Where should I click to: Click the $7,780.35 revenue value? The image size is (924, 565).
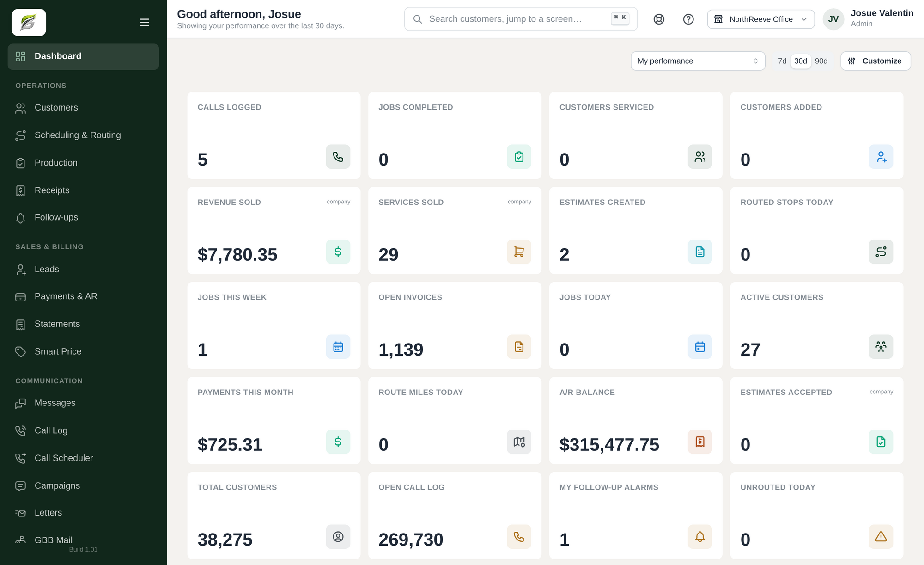pos(237,255)
